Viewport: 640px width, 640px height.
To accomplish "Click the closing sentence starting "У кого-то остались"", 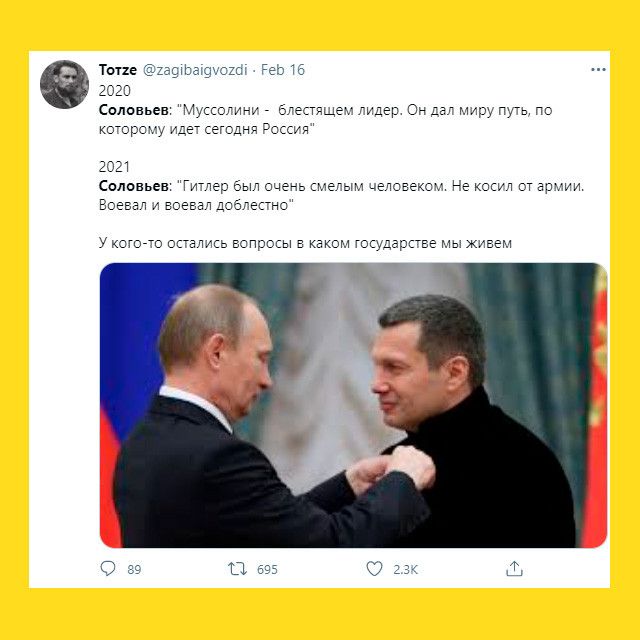I will click(305, 243).
